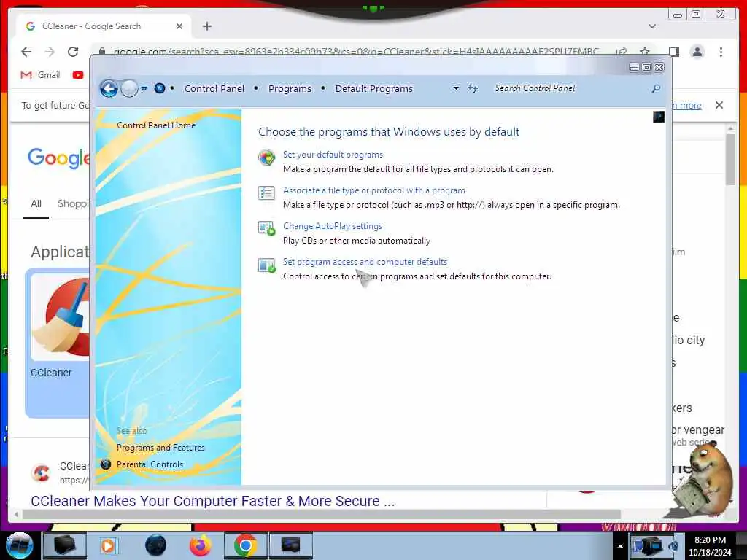The image size is (747, 560).
Task: Click the Chrome URL address bar
Action: 355,52
